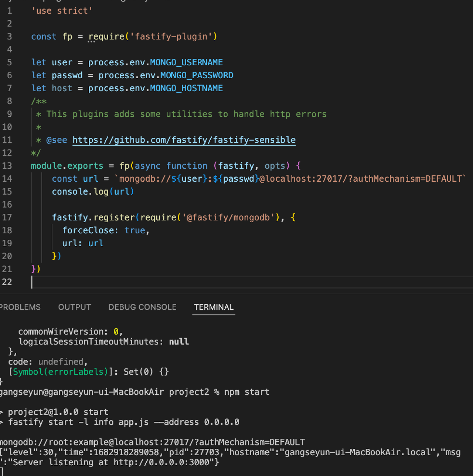
Task: Switch to the DEBUG CONSOLE tab
Action: coord(142,307)
